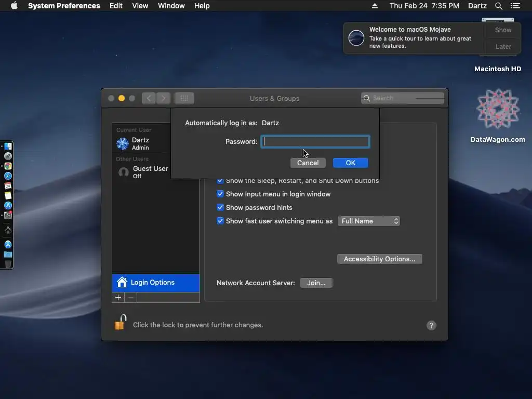Confirm password with the OK button
This screenshot has height=399, width=532.
351,163
